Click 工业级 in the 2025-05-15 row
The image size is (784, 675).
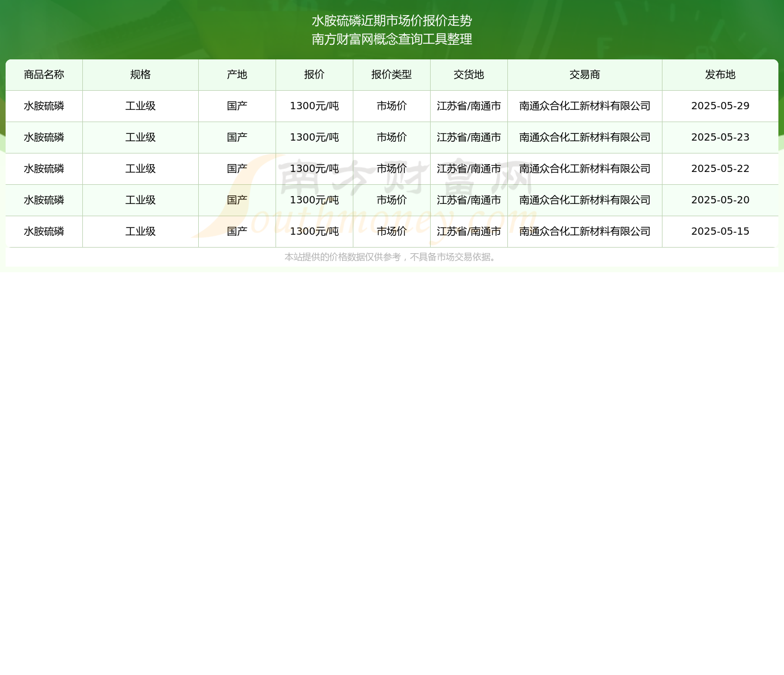[141, 231]
